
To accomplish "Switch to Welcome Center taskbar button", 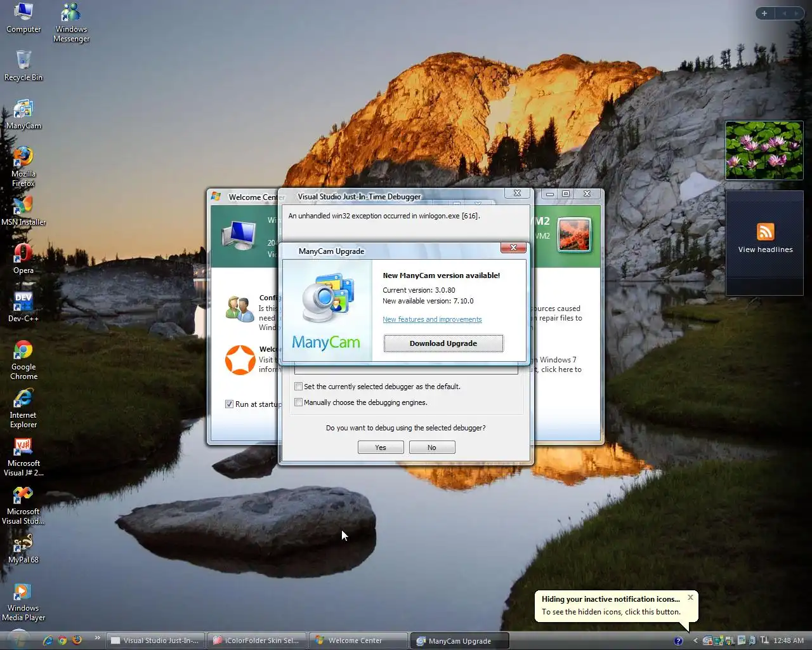I will (359, 640).
